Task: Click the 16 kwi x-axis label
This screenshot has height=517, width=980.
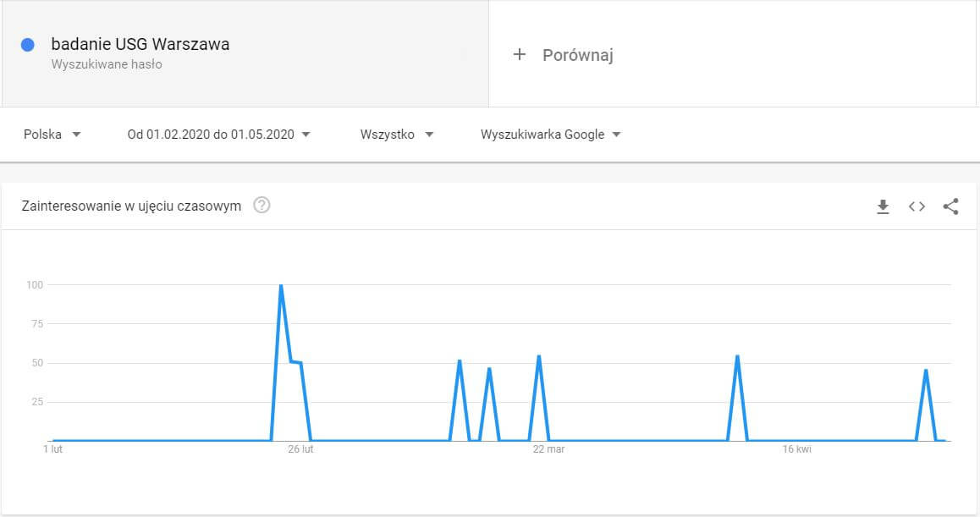Action: pos(797,449)
